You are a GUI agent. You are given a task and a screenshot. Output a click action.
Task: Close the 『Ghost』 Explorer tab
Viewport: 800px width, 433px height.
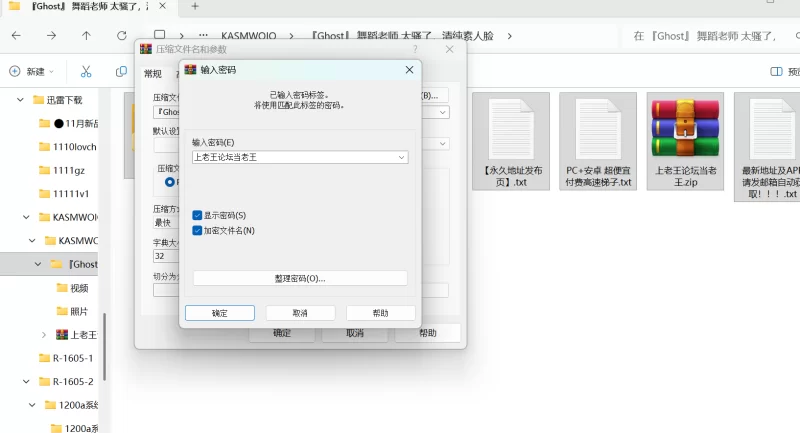(162, 6)
